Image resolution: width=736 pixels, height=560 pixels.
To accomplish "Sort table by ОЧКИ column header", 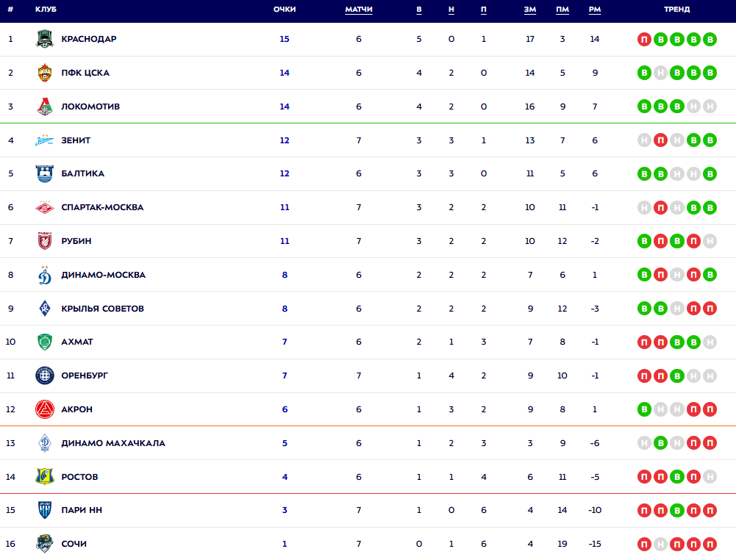I will 285,10.
